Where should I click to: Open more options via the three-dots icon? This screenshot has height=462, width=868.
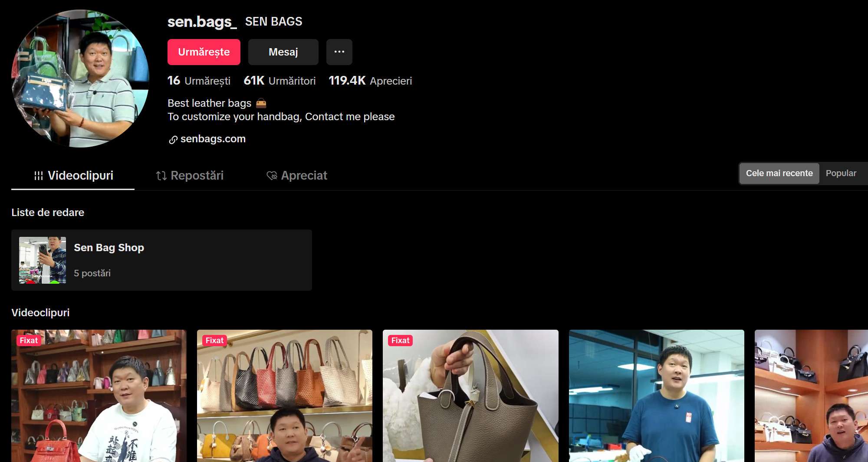(339, 52)
